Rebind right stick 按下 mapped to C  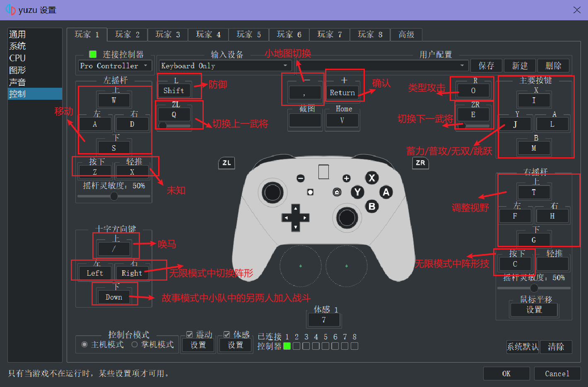coord(515,264)
